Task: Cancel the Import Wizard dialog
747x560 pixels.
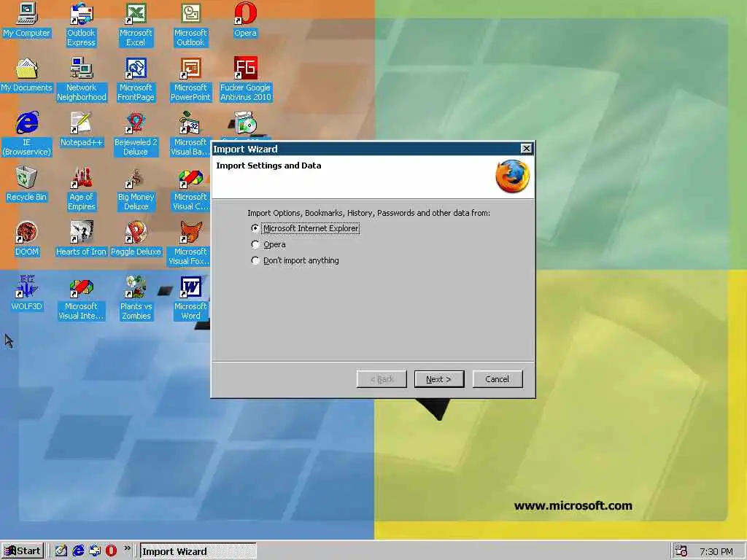Action: pos(498,379)
